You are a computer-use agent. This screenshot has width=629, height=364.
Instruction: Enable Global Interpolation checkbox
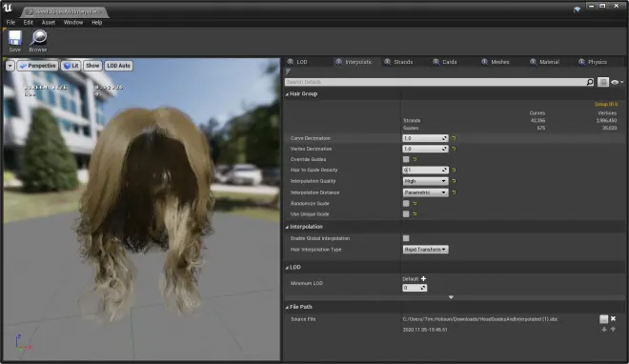pyautogui.click(x=406, y=238)
